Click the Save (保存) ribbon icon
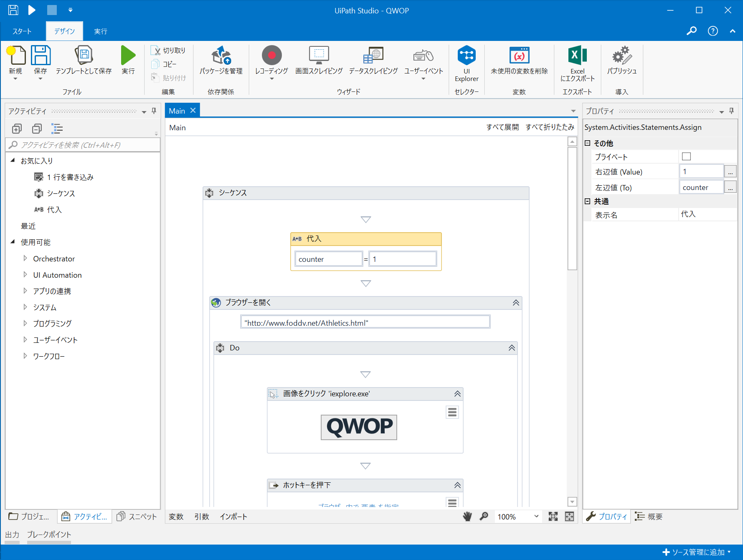 [41, 56]
